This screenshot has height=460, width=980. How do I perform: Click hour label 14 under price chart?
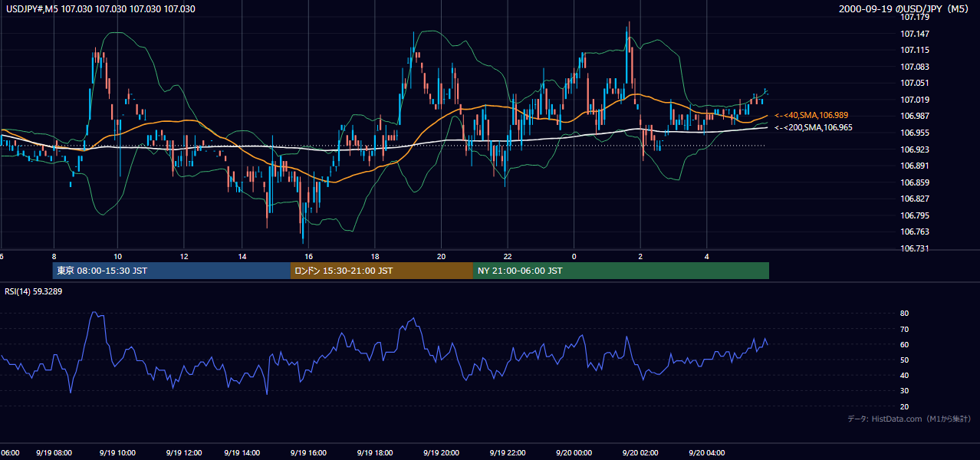pos(242,256)
